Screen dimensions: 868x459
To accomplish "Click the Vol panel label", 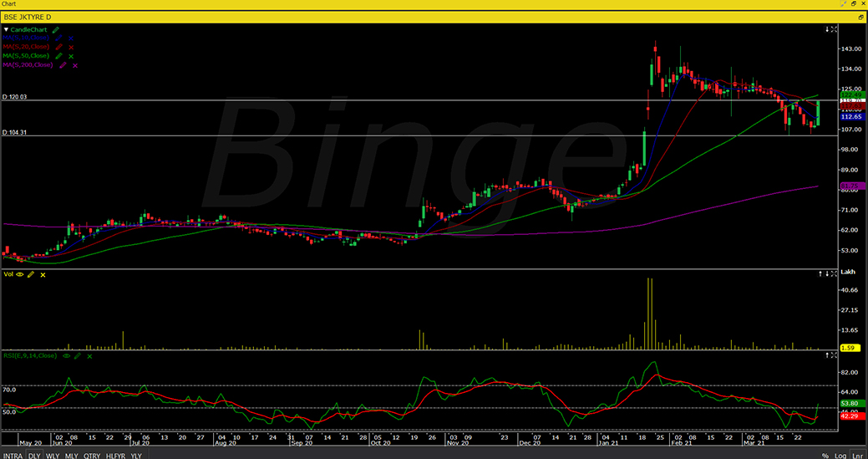I will pyautogui.click(x=8, y=274).
